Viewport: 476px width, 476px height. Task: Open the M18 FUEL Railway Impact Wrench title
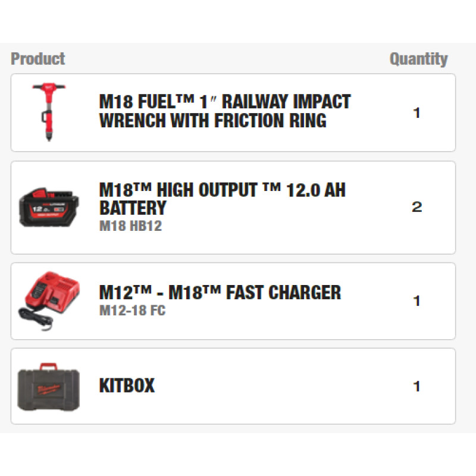[224, 111]
